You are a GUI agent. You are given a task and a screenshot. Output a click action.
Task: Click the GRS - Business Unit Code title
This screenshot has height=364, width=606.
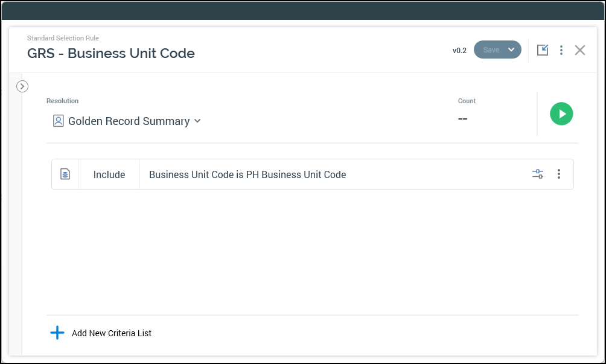point(111,53)
